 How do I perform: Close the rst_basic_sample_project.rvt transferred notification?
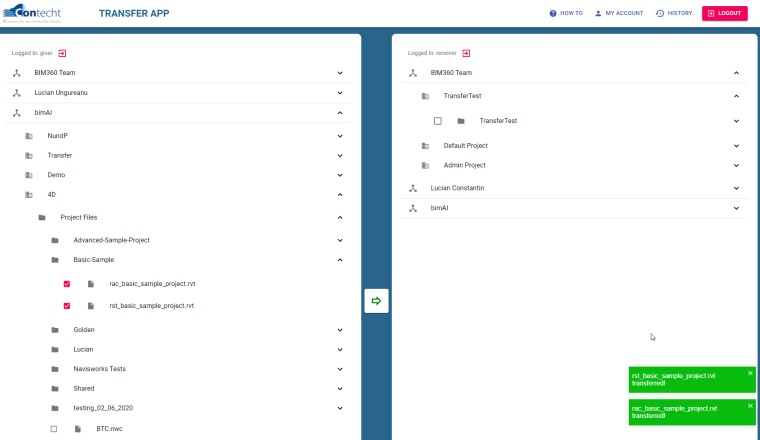(x=750, y=373)
